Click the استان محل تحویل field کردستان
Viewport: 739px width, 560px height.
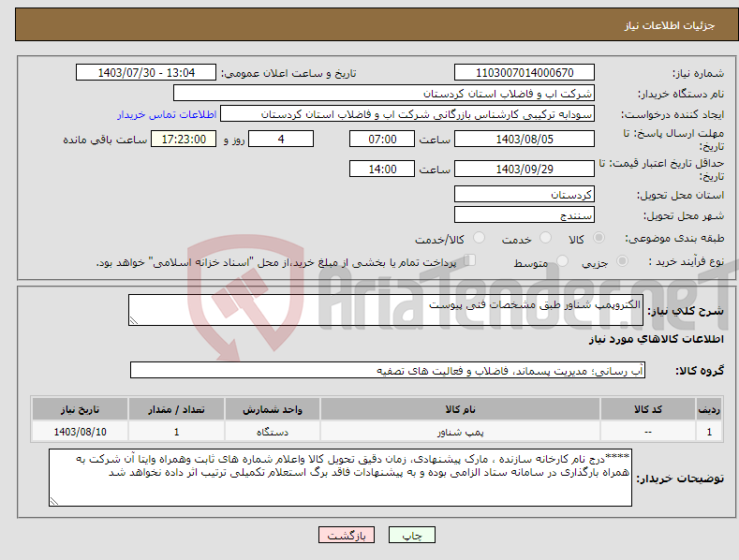[x=525, y=194]
